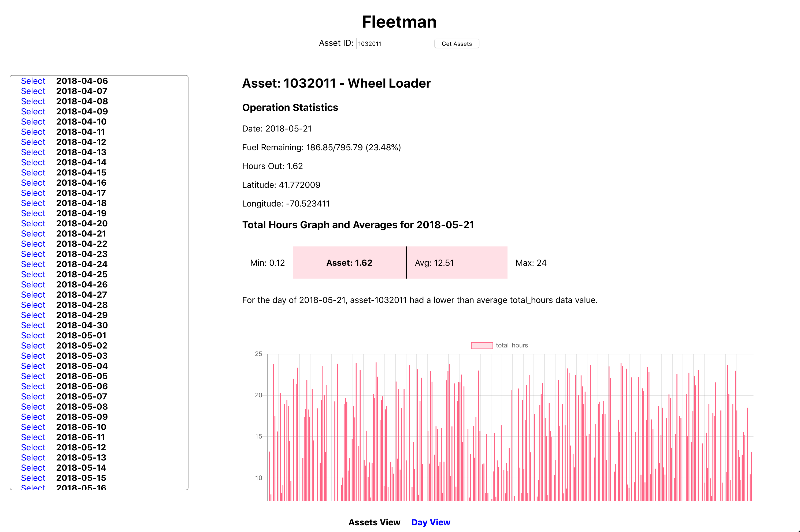Viewport: 800px width, 532px height.
Task: Select the date 2018-04-10
Action: point(33,121)
